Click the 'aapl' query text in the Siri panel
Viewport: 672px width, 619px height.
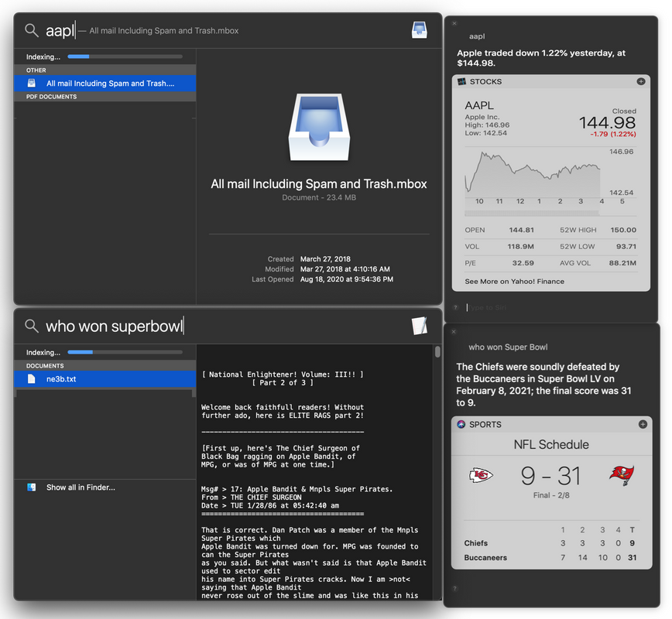click(x=477, y=36)
